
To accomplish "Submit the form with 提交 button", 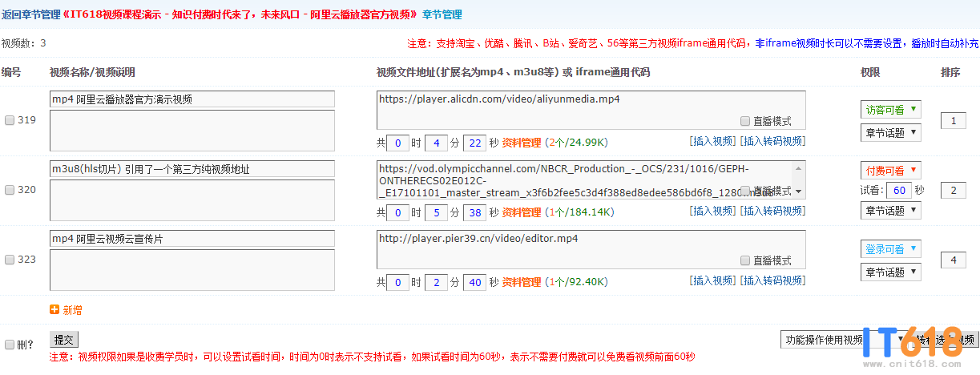I will pyautogui.click(x=64, y=340).
